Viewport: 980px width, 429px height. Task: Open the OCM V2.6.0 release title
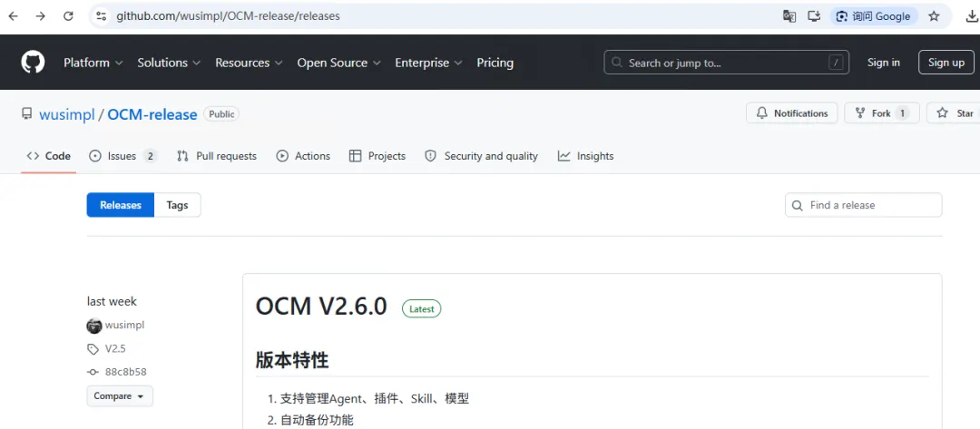pos(321,307)
